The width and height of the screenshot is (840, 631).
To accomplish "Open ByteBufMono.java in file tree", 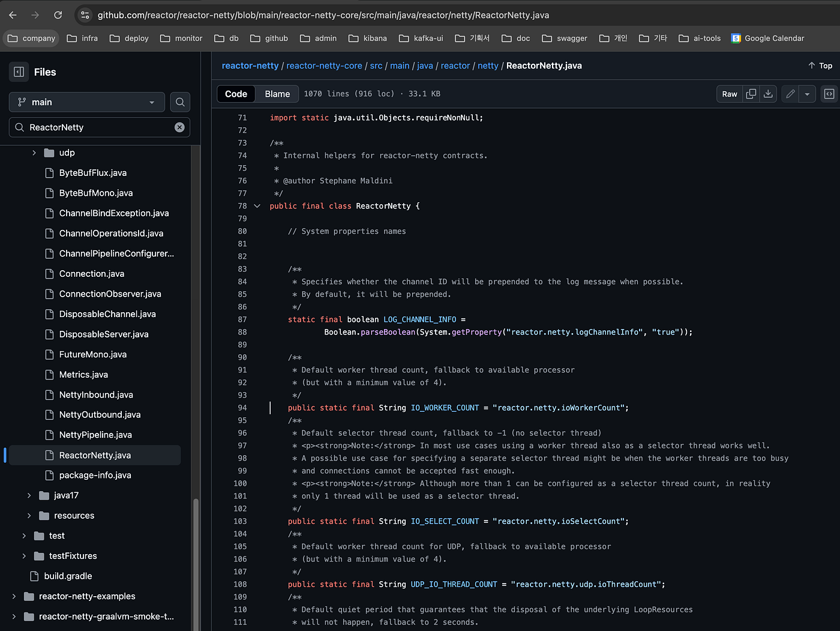I will click(96, 193).
